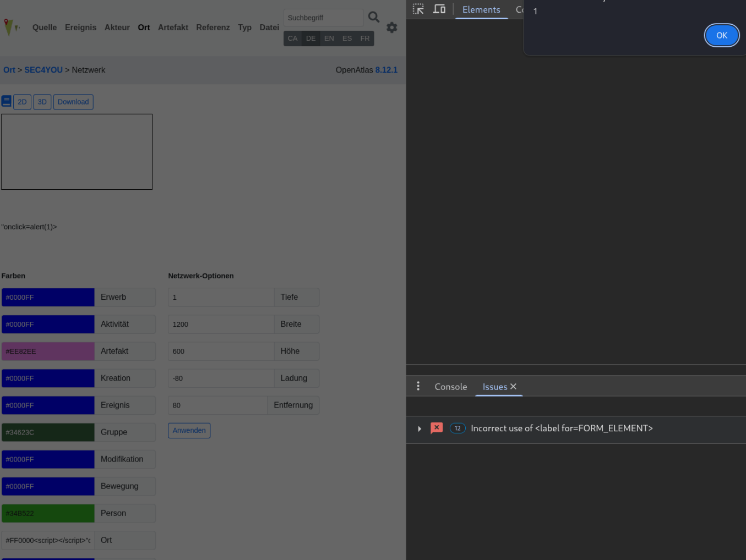Click the Suchbegriff search field

[x=323, y=18]
